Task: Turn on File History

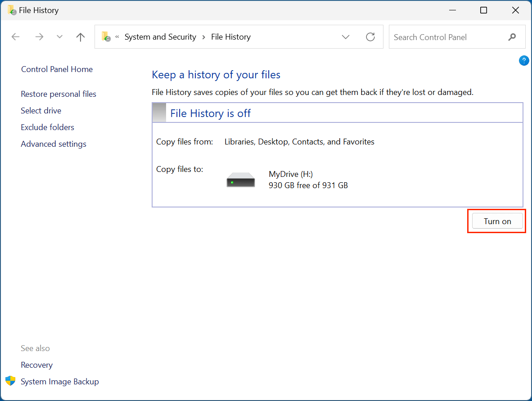Action: pyautogui.click(x=497, y=221)
